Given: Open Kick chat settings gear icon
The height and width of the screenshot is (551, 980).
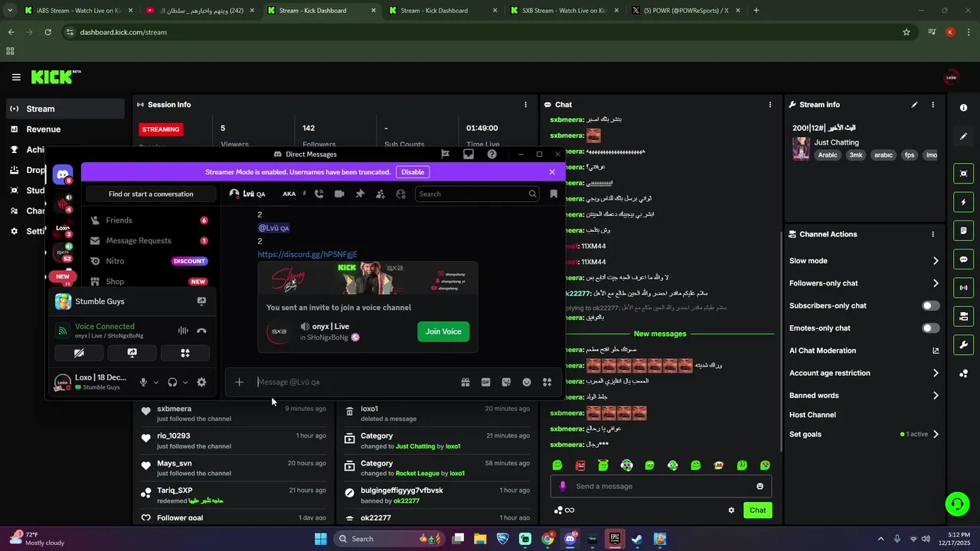Looking at the screenshot, I should (x=731, y=510).
